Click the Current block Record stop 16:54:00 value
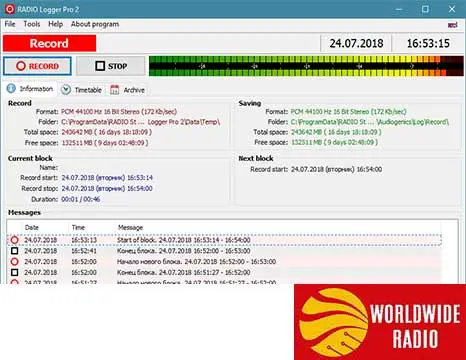 107,188
